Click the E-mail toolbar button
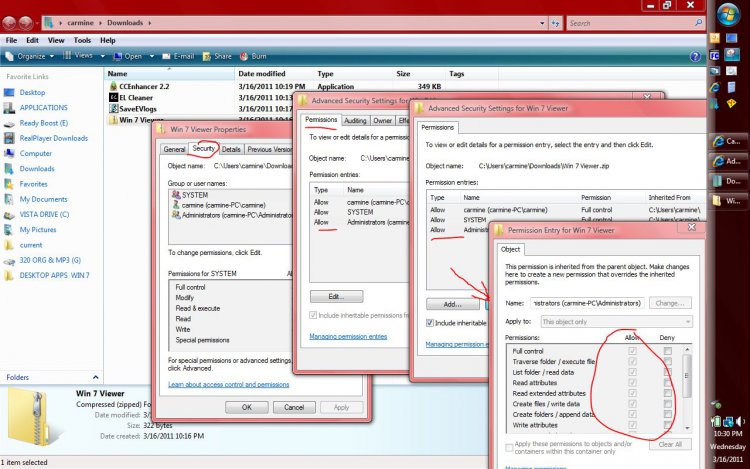The height and width of the screenshot is (469, 750). (178, 56)
